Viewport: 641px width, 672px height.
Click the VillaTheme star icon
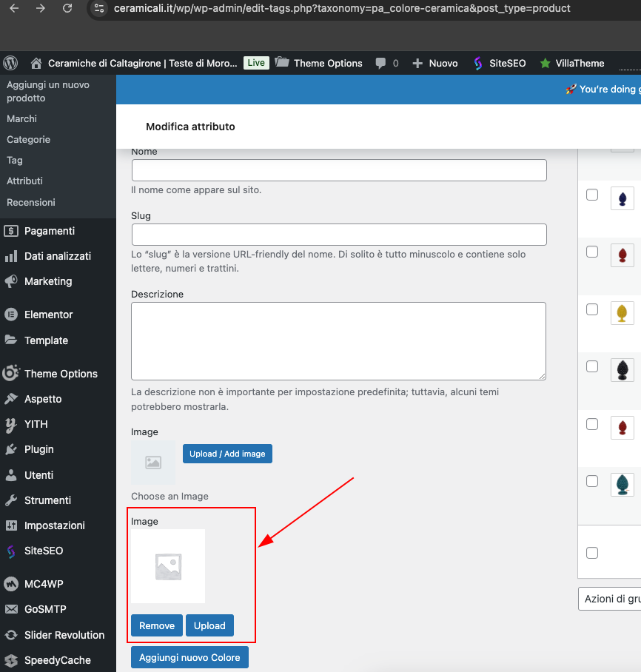545,64
